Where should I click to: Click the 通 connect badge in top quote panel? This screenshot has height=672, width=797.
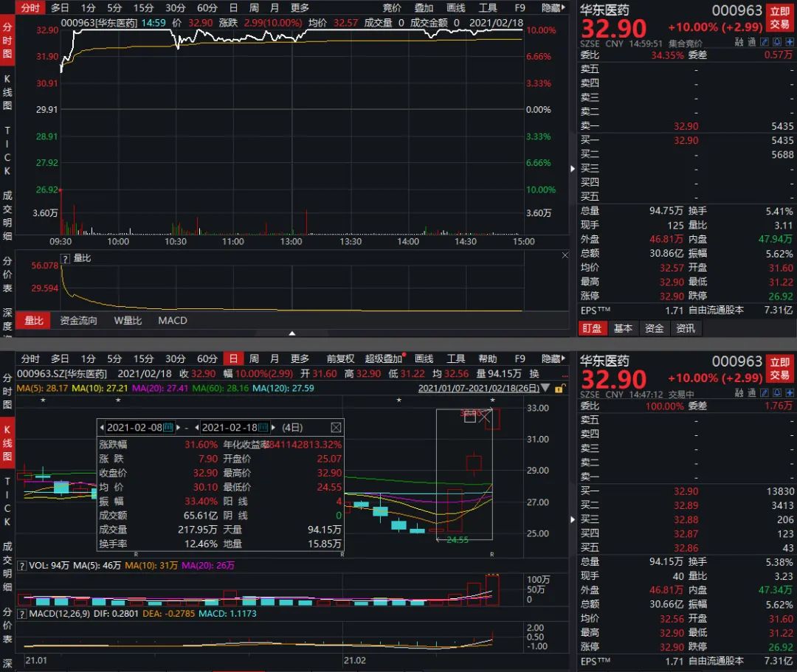tap(752, 42)
